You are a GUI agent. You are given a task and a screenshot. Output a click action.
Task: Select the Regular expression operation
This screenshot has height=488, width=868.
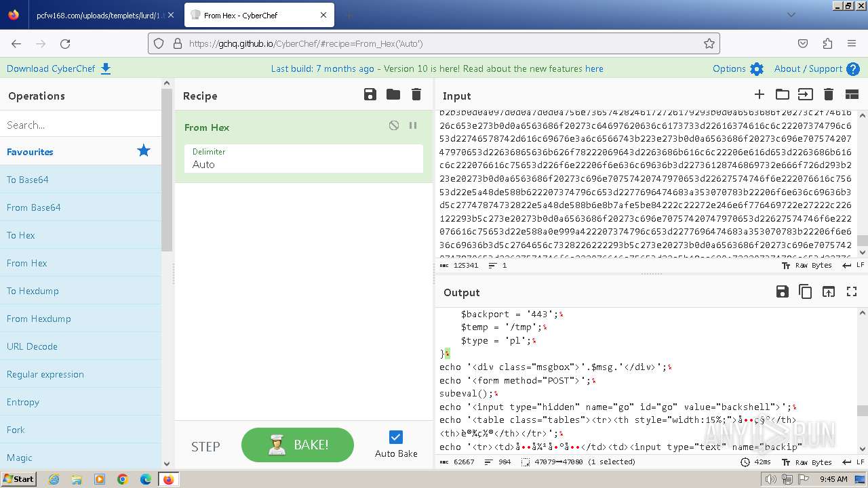click(x=81, y=374)
